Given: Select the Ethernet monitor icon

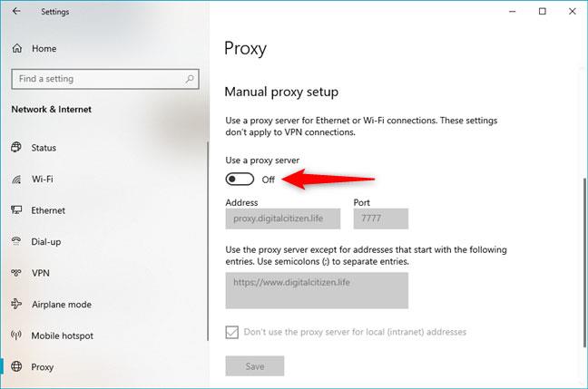Looking at the screenshot, I should (16, 209).
